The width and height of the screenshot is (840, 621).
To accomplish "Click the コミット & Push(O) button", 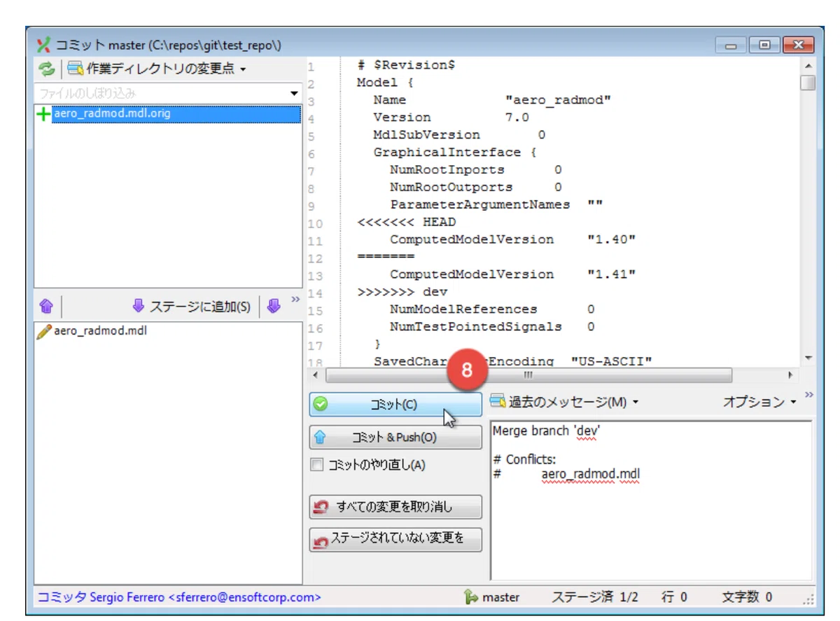I will click(395, 437).
